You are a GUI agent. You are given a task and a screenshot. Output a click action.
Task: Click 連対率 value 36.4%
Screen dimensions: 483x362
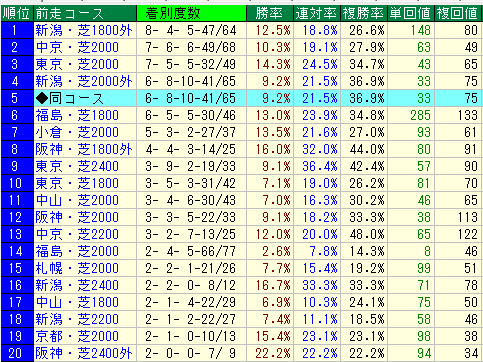[x=320, y=167]
